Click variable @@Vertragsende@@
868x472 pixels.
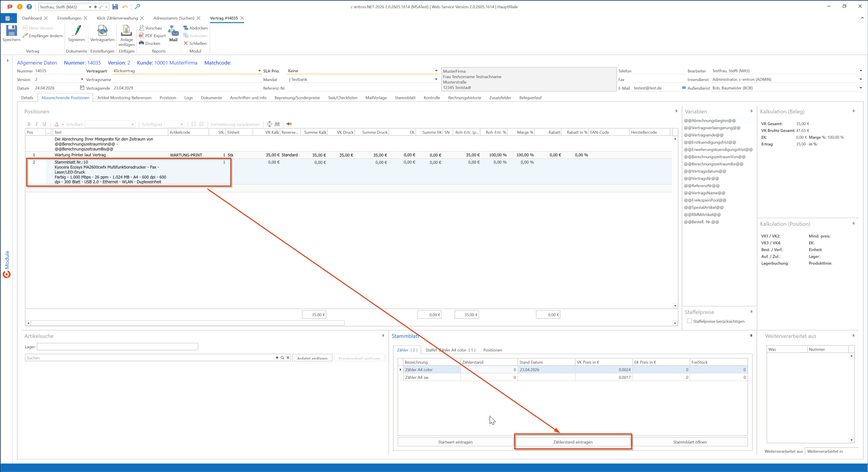(704, 135)
